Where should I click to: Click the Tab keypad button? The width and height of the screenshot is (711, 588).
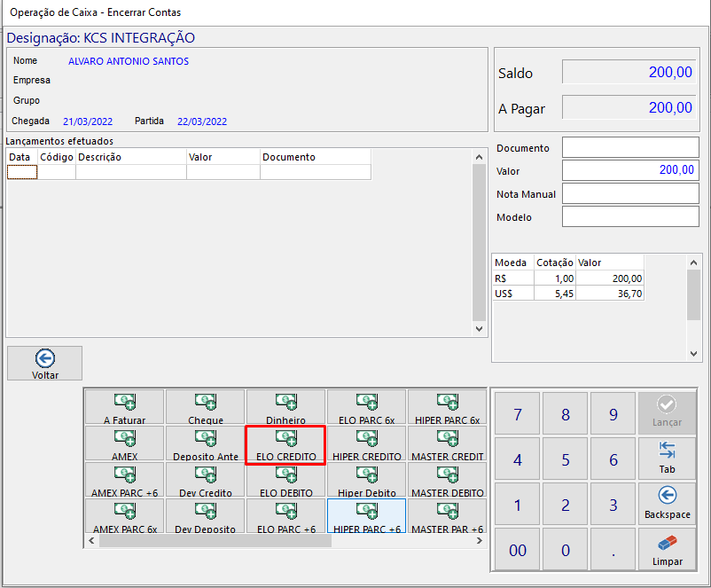(x=667, y=459)
